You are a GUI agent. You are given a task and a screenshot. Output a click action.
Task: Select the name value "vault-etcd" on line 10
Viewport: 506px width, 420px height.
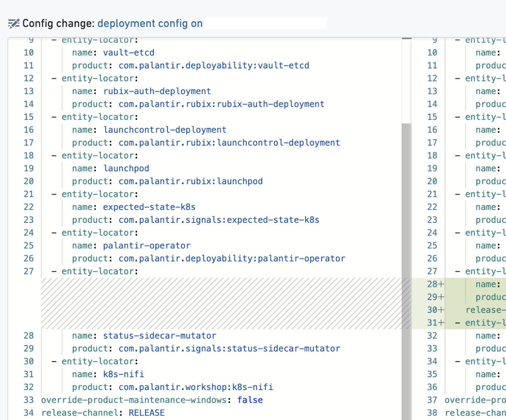click(129, 53)
